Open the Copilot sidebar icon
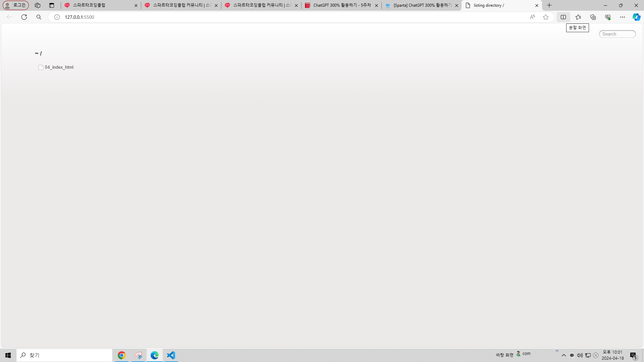644x362 pixels. pyautogui.click(x=636, y=17)
